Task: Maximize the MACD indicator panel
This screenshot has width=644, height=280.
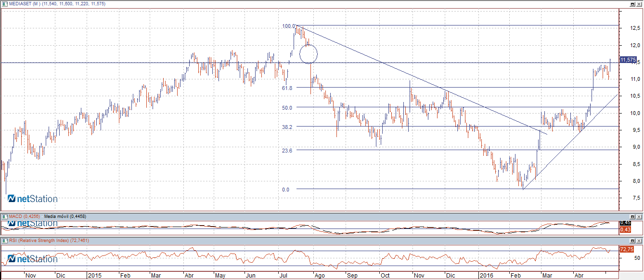Action: pyautogui.click(x=633, y=216)
